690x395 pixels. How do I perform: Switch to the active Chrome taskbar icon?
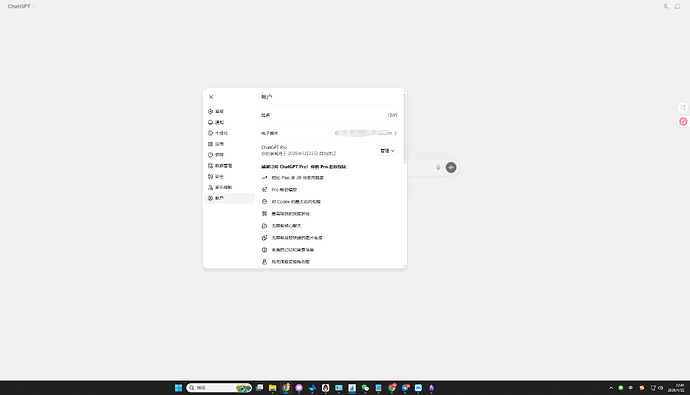coord(286,388)
